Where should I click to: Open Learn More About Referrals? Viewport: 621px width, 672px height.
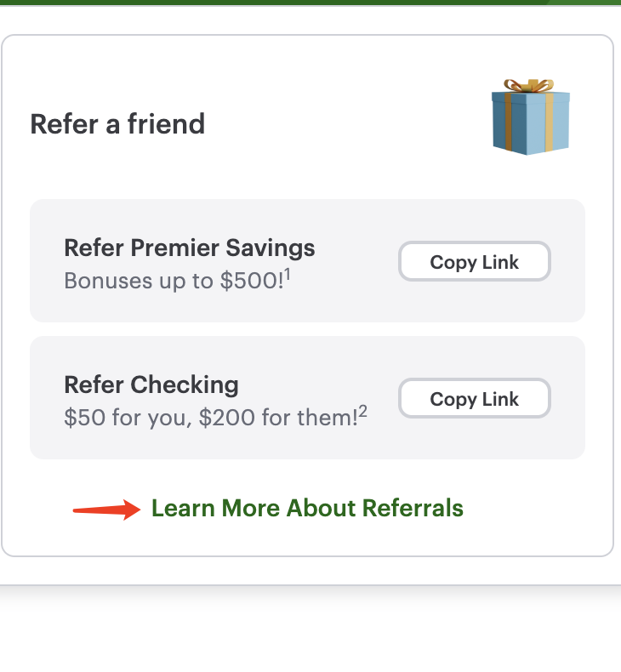307,509
